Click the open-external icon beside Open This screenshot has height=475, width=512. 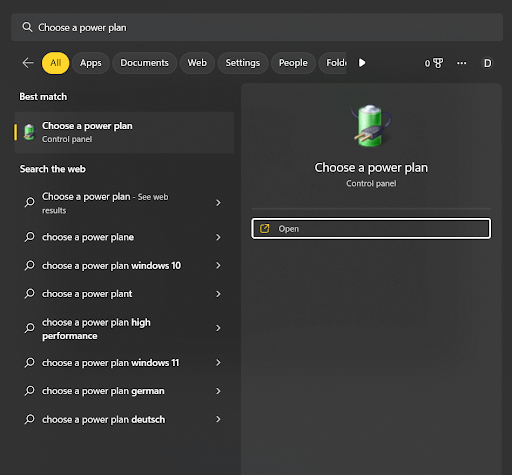tap(264, 229)
